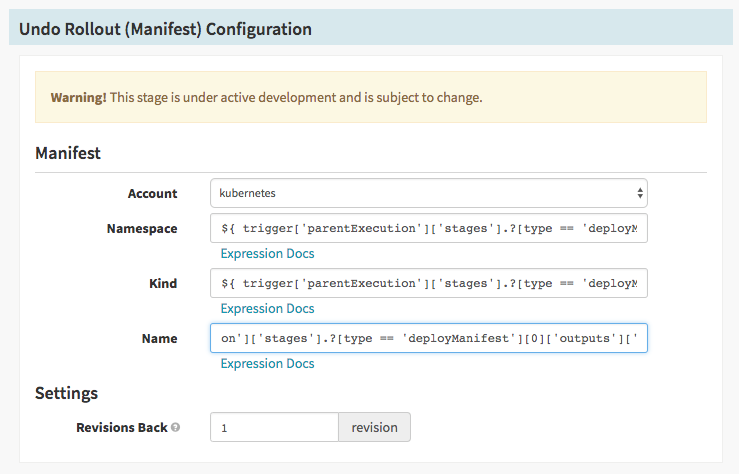Click the Name field label

158,338
